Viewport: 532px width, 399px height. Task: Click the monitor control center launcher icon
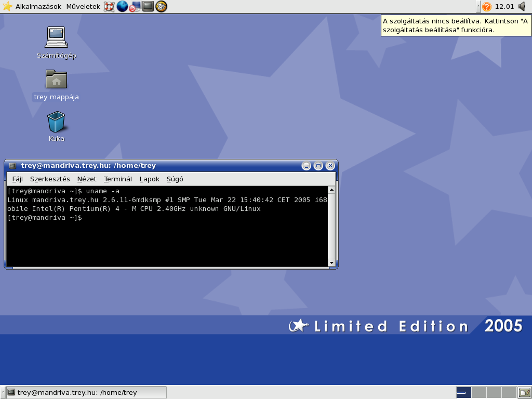135,6
